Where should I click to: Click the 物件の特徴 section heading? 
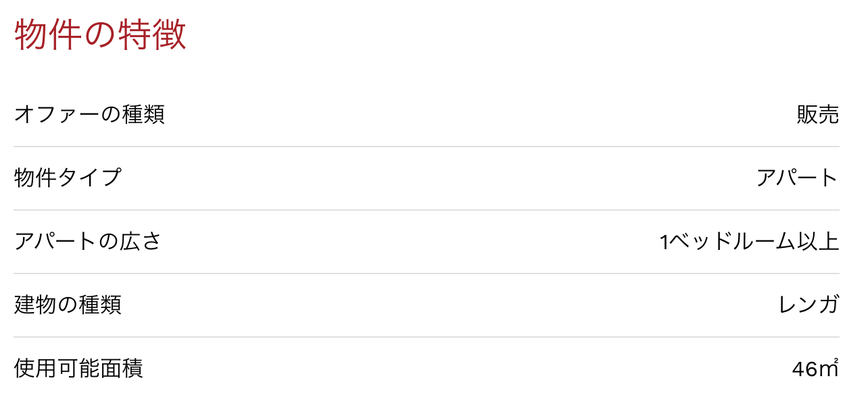click(100, 35)
